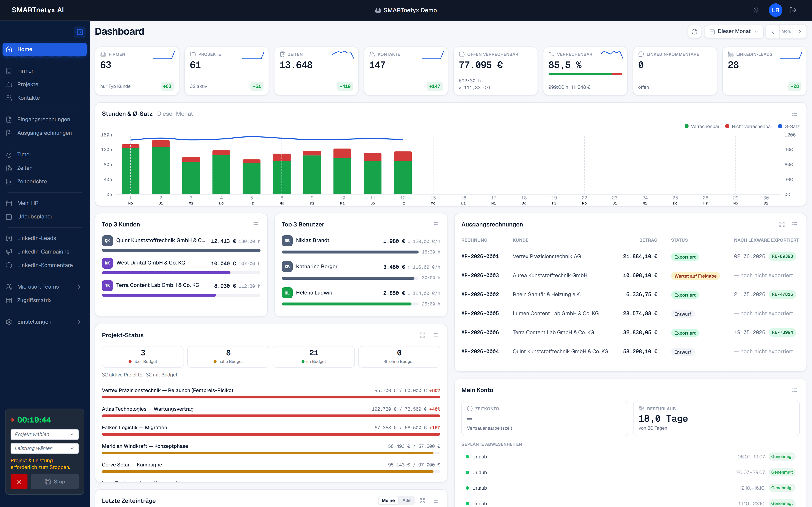The height and width of the screenshot is (507, 812).
Task: Expand the Microsoft Teams sidebar submenu
Action: click(44, 287)
